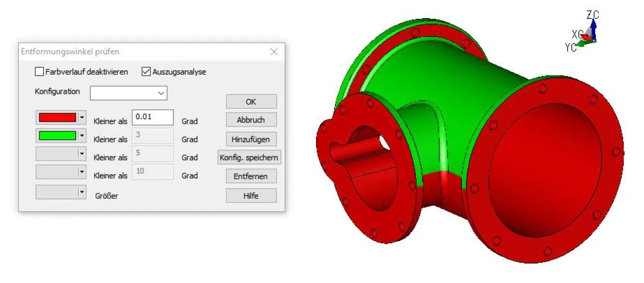
Task: Open Hilfe for the draft check
Action: pos(251,195)
